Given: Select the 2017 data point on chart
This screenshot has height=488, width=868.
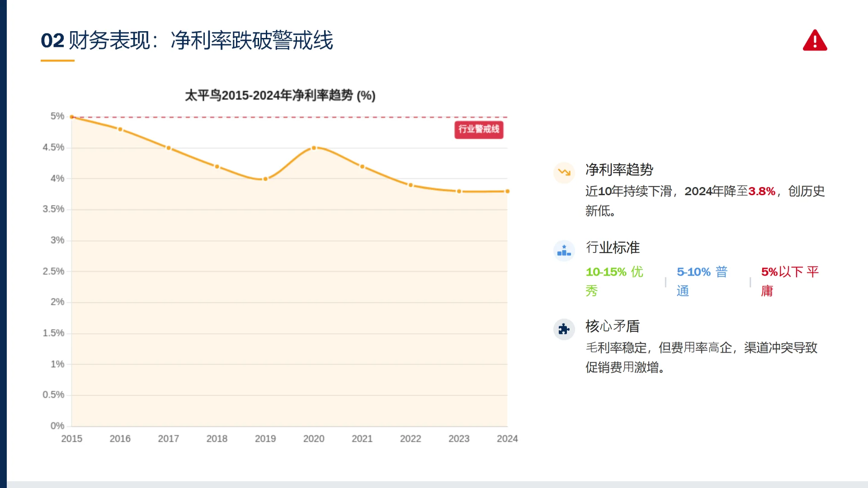Looking at the screenshot, I should (x=169, y=148).
